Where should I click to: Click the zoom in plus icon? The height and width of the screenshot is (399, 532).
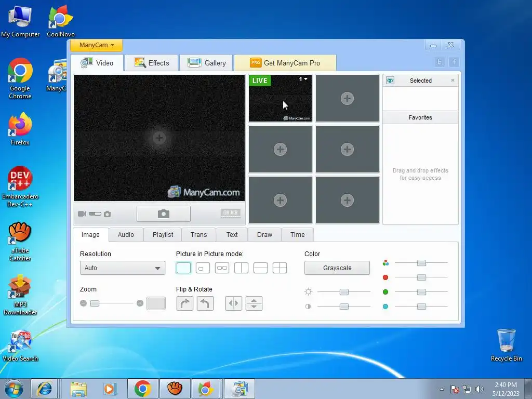coord(140,303)
